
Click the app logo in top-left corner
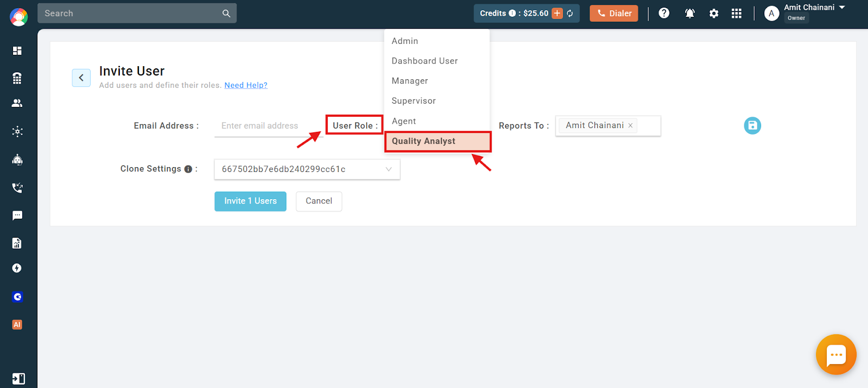[19, 17]
